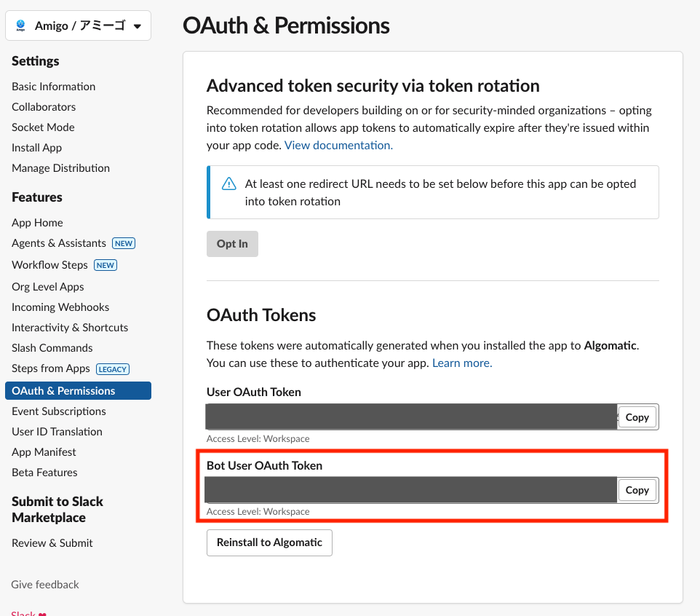Click the NEW badge beside Workflow Steps

(106, 265)
